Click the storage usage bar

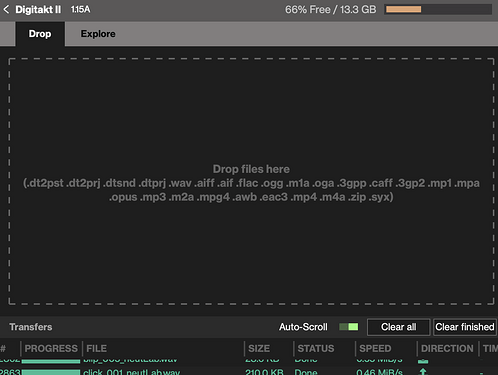point(438,9)
